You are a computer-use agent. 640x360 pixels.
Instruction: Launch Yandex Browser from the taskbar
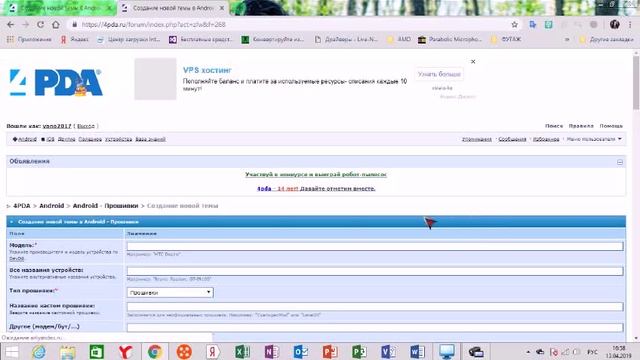tap(125, 352)
